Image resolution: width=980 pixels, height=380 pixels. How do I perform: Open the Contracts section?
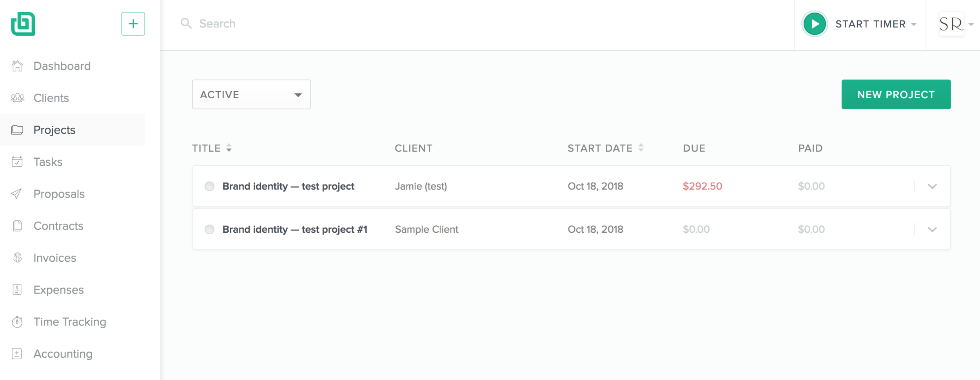pos(58,226)
